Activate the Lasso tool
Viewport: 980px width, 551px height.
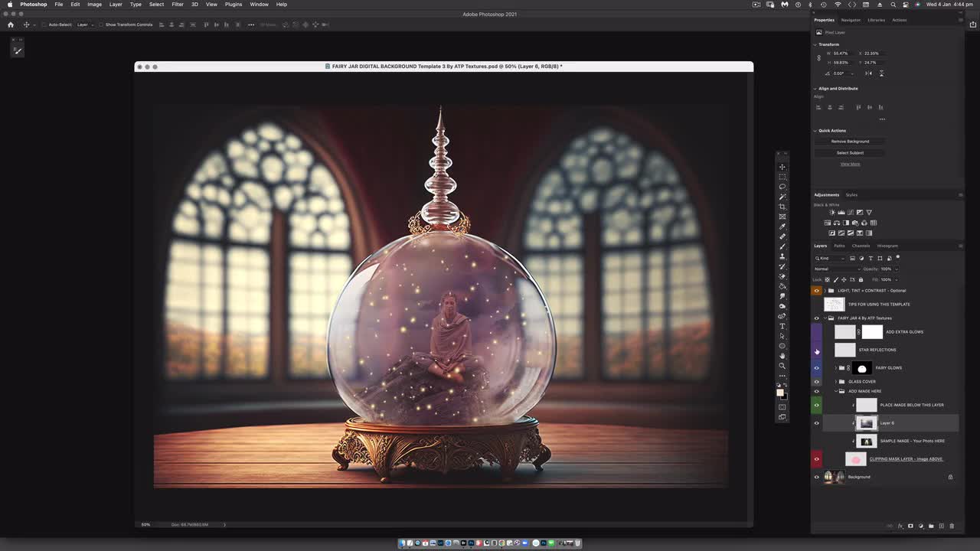coord(782,187)
